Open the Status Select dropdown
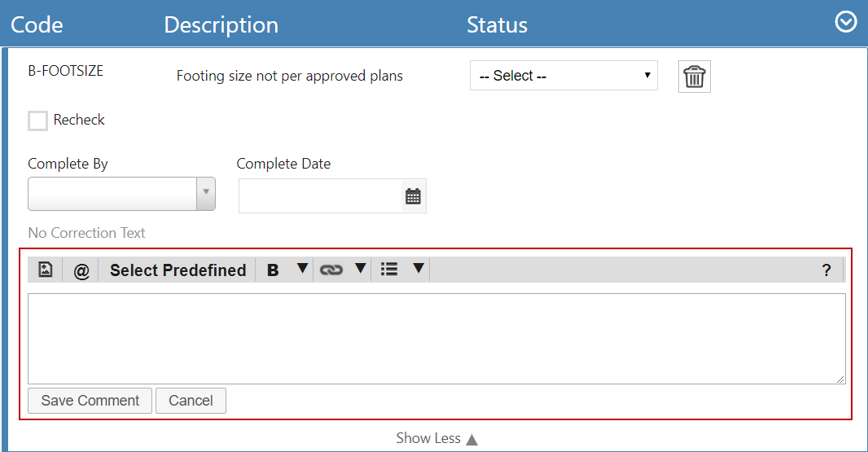This screenshot has height=452, width=868. click(x=563, y=75)
